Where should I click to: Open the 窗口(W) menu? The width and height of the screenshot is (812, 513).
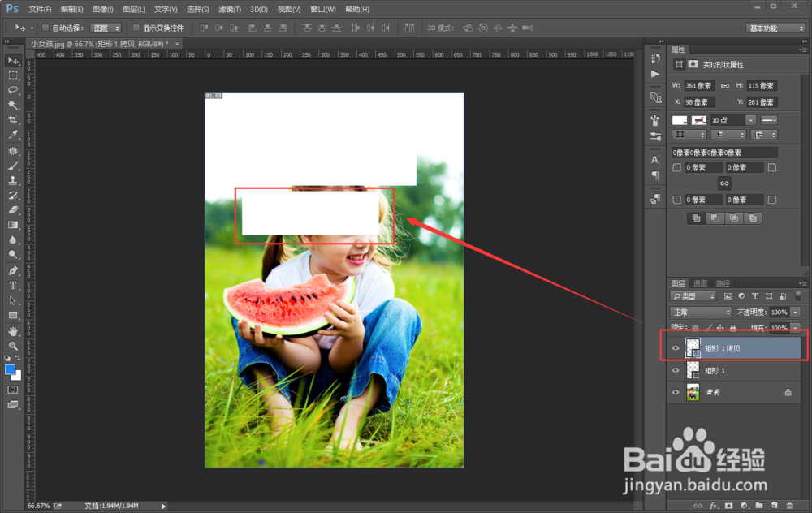click(322, 9)
